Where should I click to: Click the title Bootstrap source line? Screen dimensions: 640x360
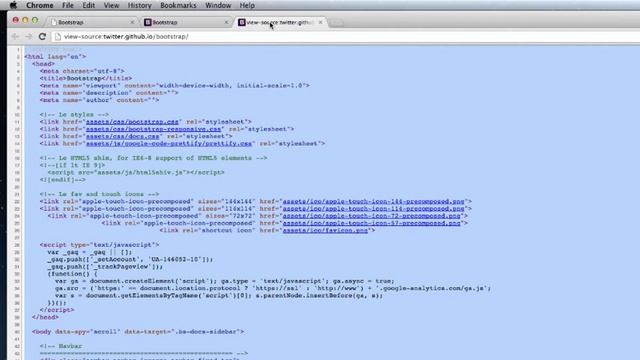click(x=86, y=78)
